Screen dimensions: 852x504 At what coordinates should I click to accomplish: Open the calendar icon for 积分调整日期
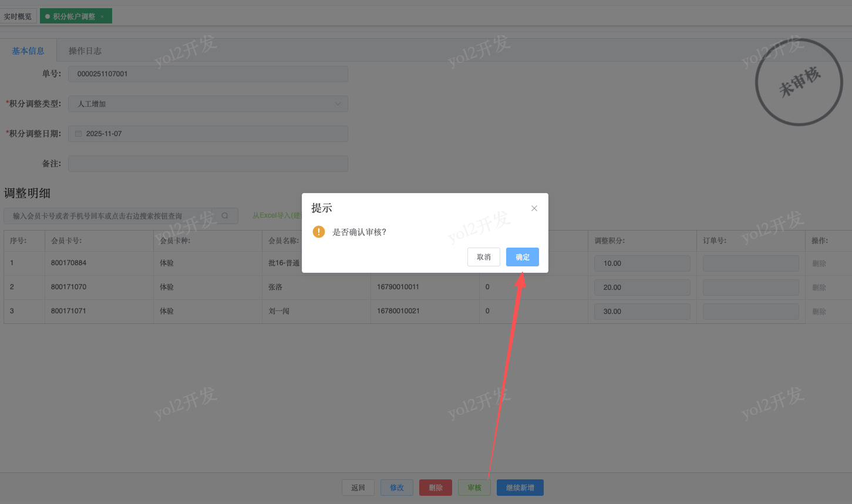click(x=78, y=134)
